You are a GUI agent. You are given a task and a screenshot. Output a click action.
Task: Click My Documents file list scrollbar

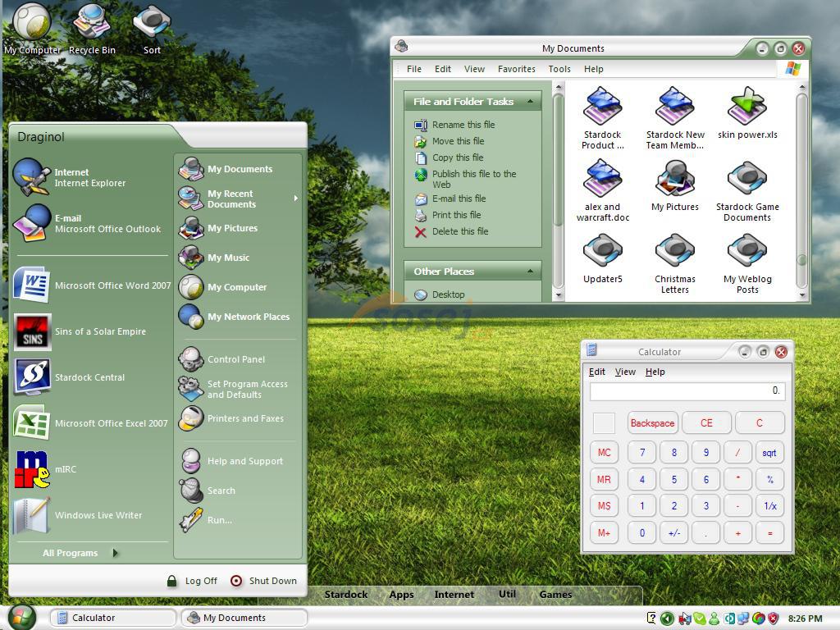[802, 191]
